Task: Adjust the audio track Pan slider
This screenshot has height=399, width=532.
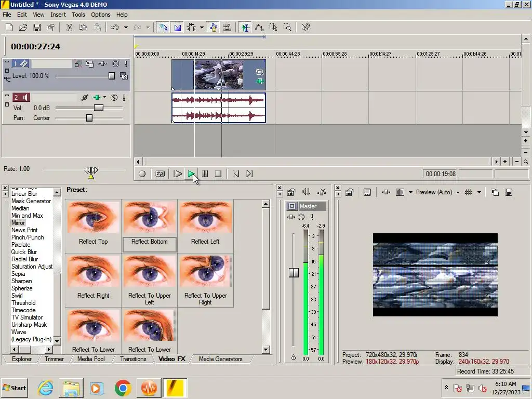Action: [x=89, y=118]
